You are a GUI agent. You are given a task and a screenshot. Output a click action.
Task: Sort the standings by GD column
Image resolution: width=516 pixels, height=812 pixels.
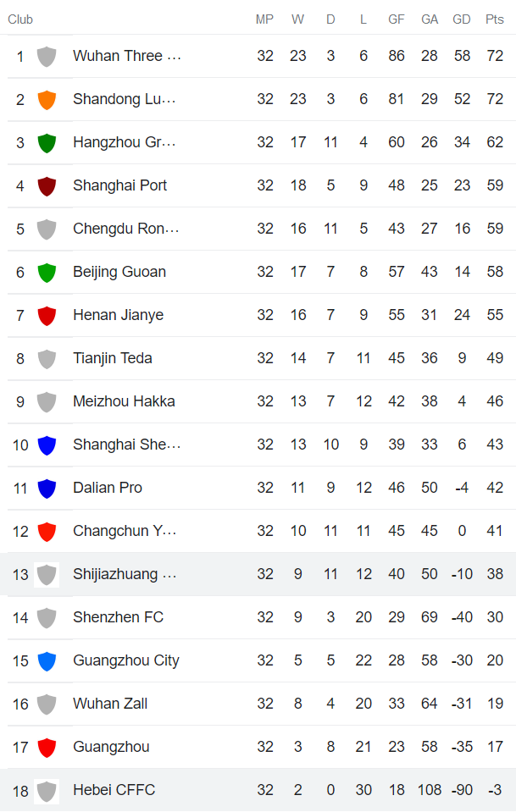coord(462,19)
